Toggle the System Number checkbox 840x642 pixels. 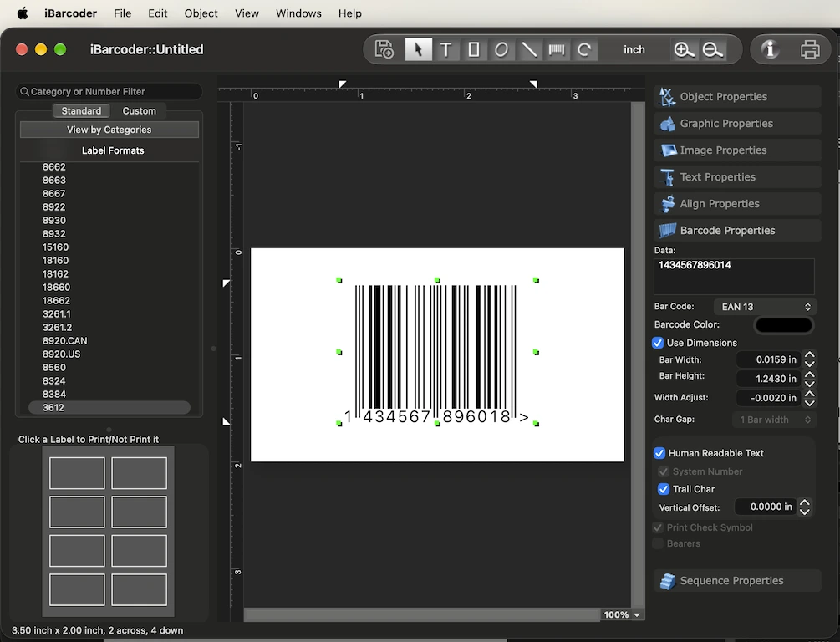(x=663, y=471)
